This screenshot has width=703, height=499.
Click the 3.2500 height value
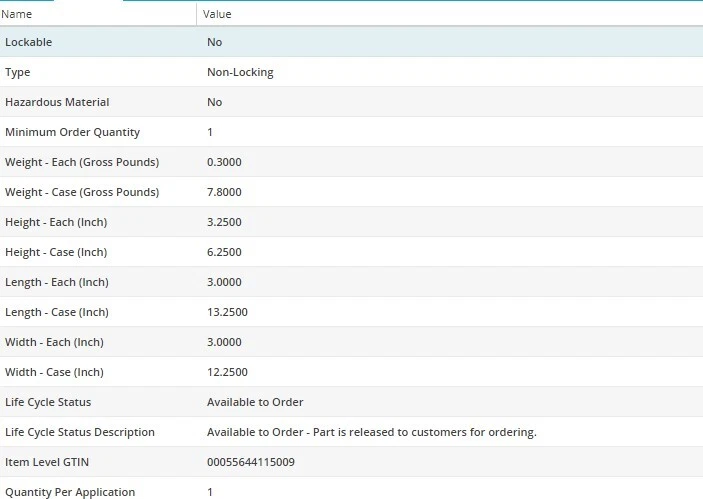224,222
